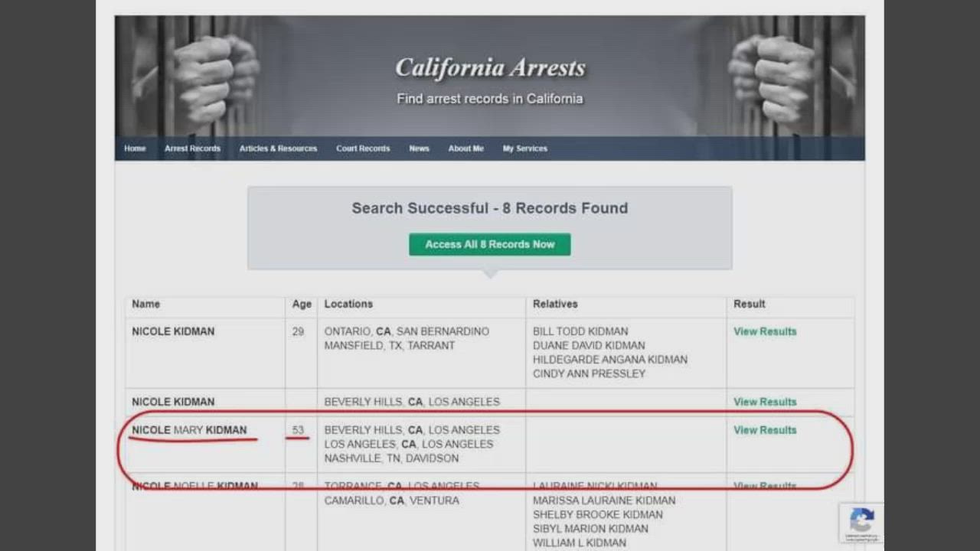Screen dimensions: 980x551
Task: Open My Services in navigation
Action: pos(524,148)
